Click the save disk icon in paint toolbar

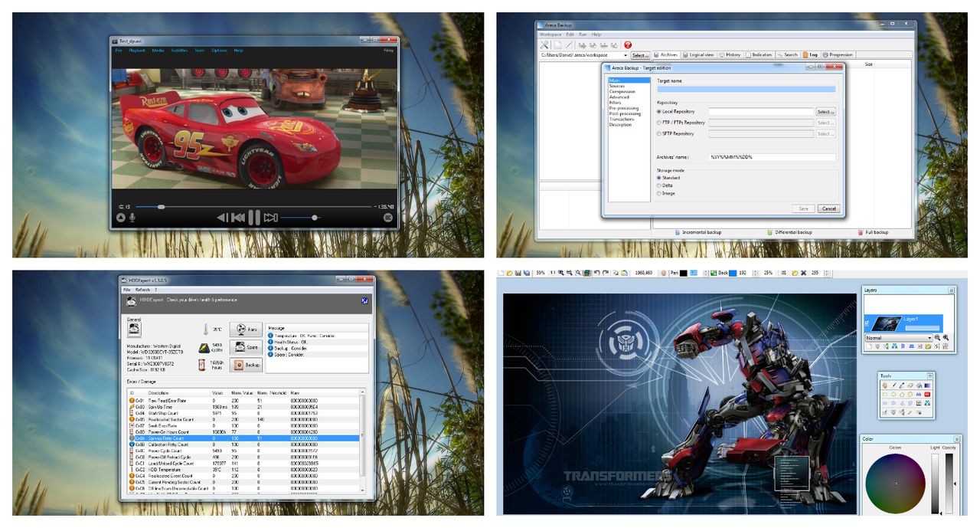coord(518,273)
